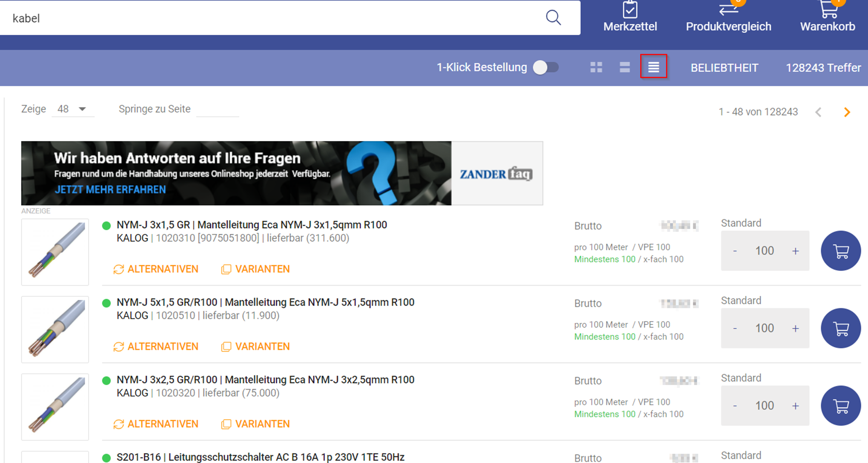Viewport: 868px width, 463px height.
Task: Select compact list view icon
Action: click(x=653, y=66)
